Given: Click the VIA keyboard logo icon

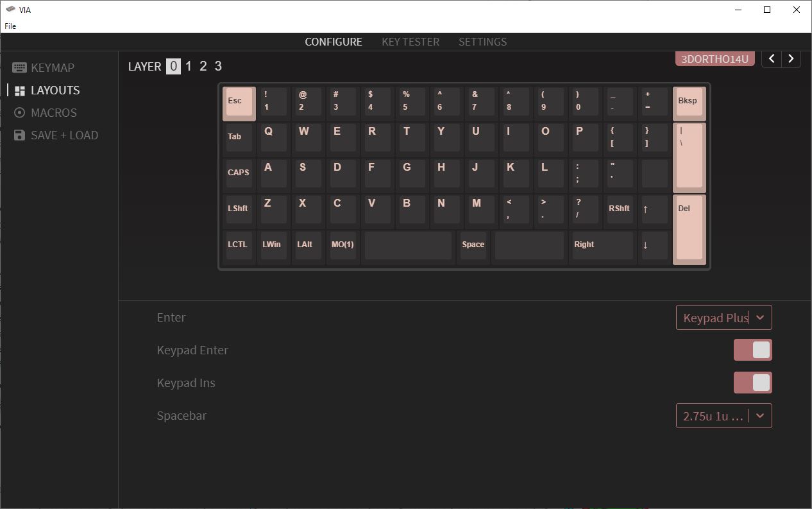Looking at the screenshot, I should 10,9.
